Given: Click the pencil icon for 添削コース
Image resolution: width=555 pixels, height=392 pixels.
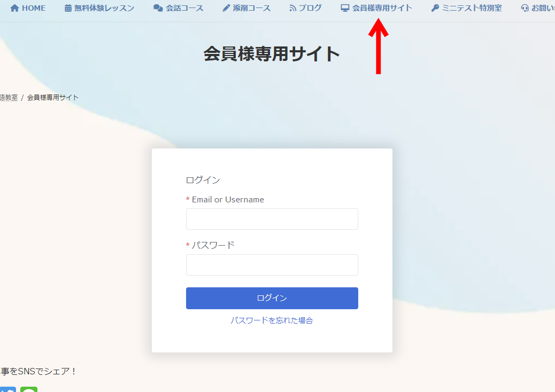Looking at the screenshot, I should 226,8.
